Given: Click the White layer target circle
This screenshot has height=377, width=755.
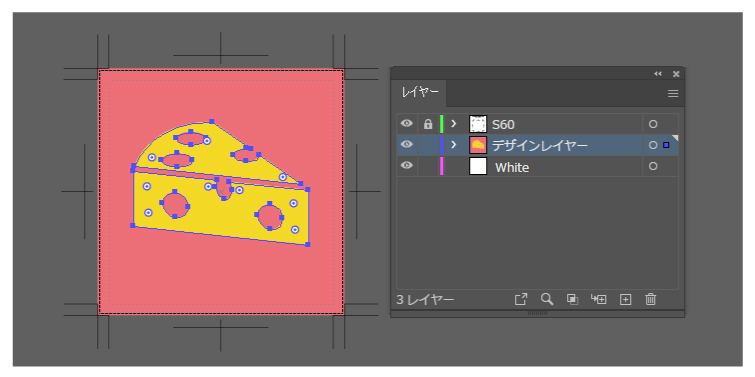Looking at the screenshot, I should tap(653, 166).
